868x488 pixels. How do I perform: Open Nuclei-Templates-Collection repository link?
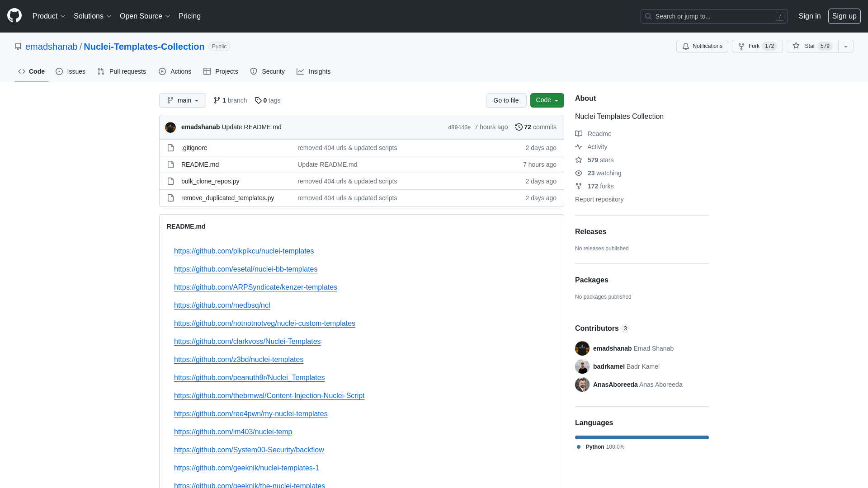click(x=144, y=47)
